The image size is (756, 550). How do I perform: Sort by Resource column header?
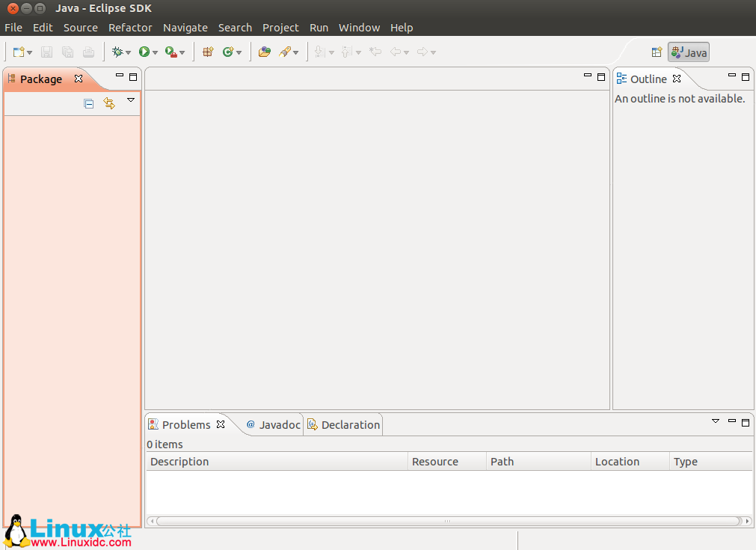(x=447, y=462)
